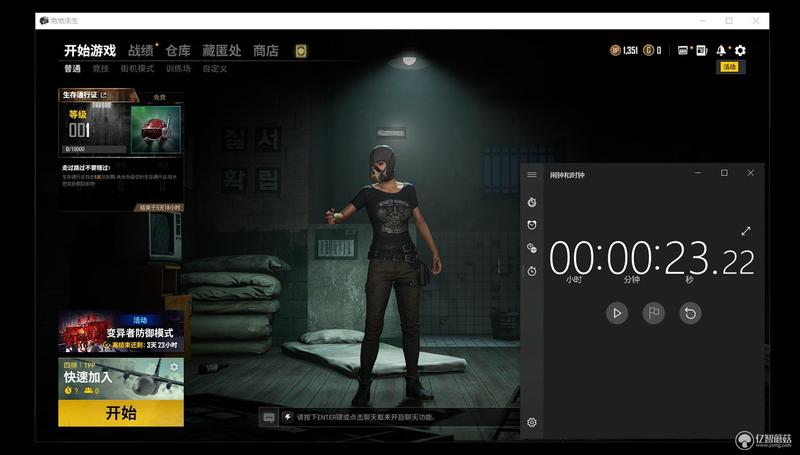Maximize the clock app window
Image resolution: width=800 pixels, height=455 pixels.
(724, 173)
